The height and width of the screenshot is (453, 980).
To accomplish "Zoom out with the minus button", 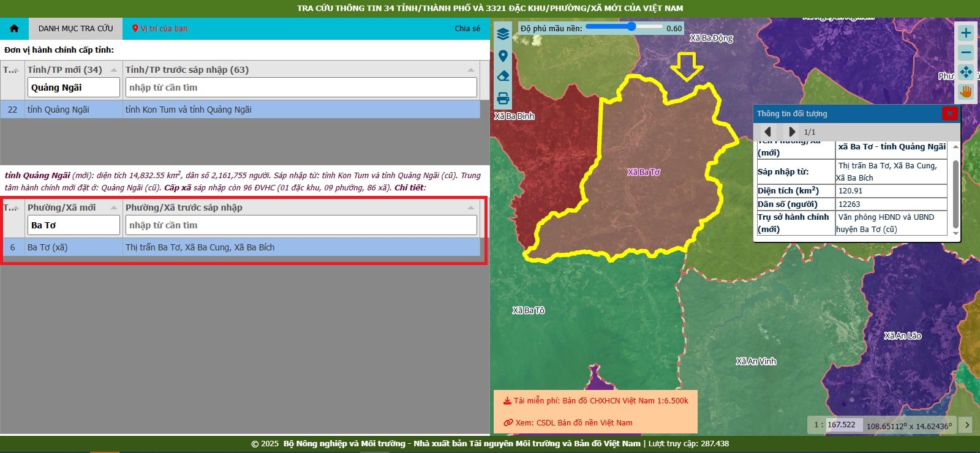I will click(966, 53).
